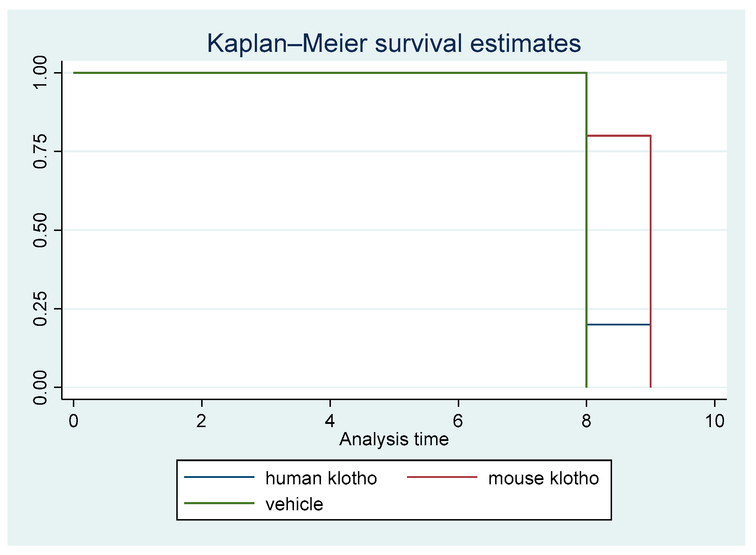Click the green vertical vehicle drop line
The image size is (756, 555).
click(586, 230)
